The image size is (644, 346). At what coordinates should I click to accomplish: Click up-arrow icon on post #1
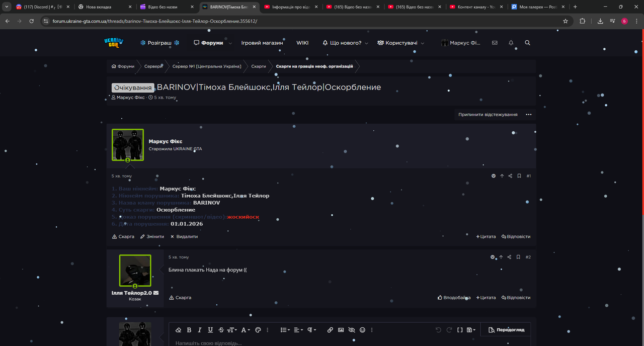click(502, 176)
